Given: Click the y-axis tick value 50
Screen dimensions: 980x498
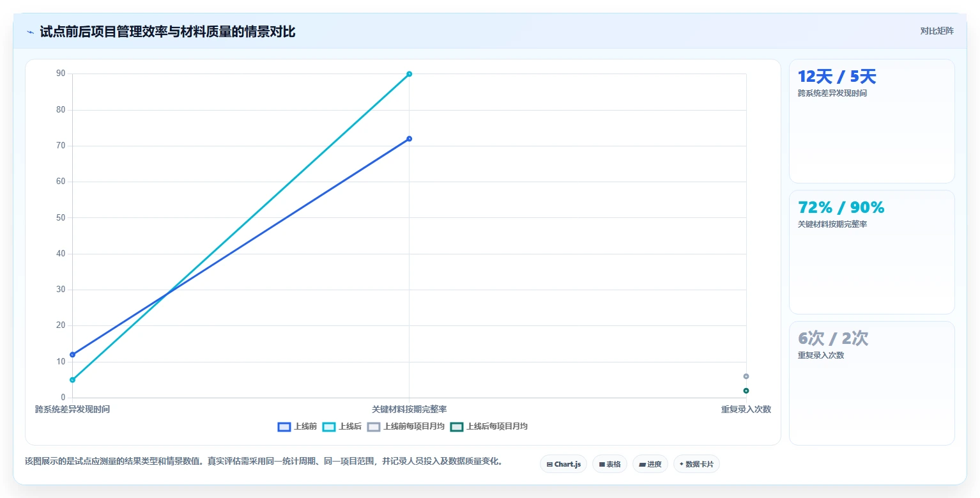Looking at the screenshot, I should (x=61, y=217).
